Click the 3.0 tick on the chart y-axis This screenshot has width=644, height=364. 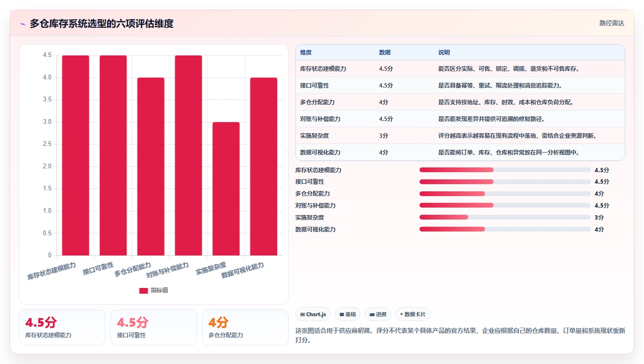[x=47, y=122]
